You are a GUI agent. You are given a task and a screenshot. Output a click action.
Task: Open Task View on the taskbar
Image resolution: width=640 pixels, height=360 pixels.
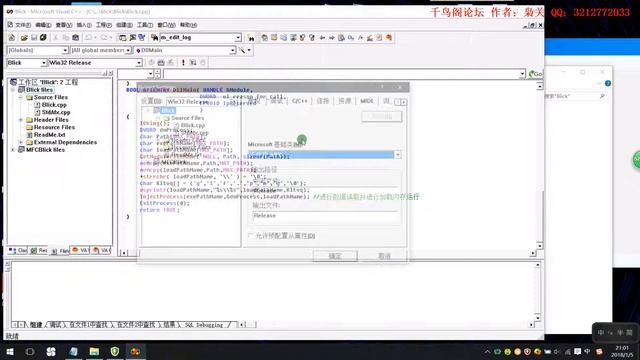coord(30,351)
